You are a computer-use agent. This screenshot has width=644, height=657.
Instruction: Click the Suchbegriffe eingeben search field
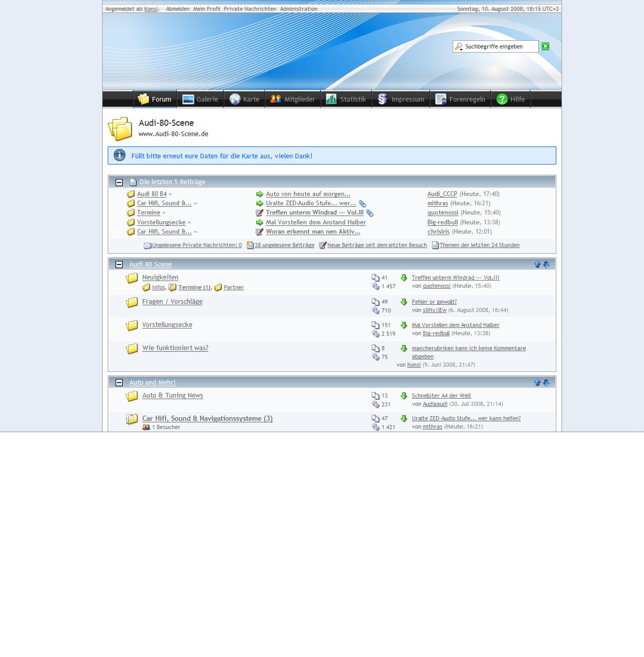point(499,46)
